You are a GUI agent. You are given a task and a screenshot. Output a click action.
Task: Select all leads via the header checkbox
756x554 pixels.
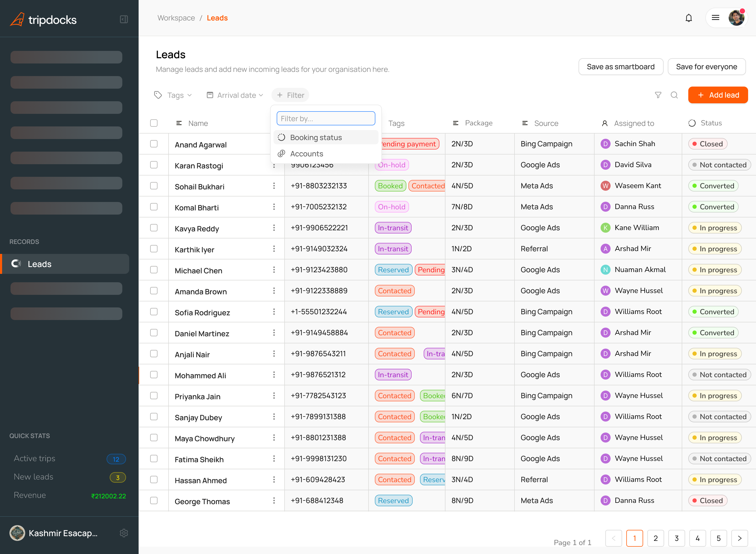tap(154, 123)
